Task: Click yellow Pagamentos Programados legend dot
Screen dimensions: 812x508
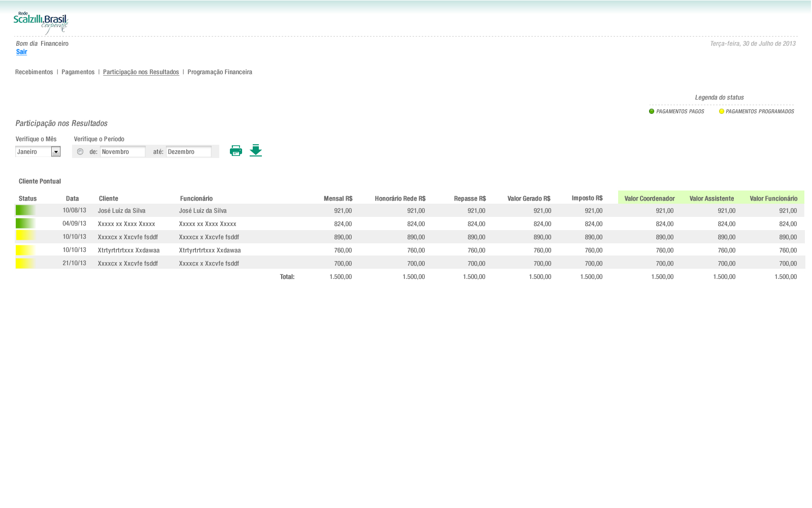Action: [x=721, y=111]
